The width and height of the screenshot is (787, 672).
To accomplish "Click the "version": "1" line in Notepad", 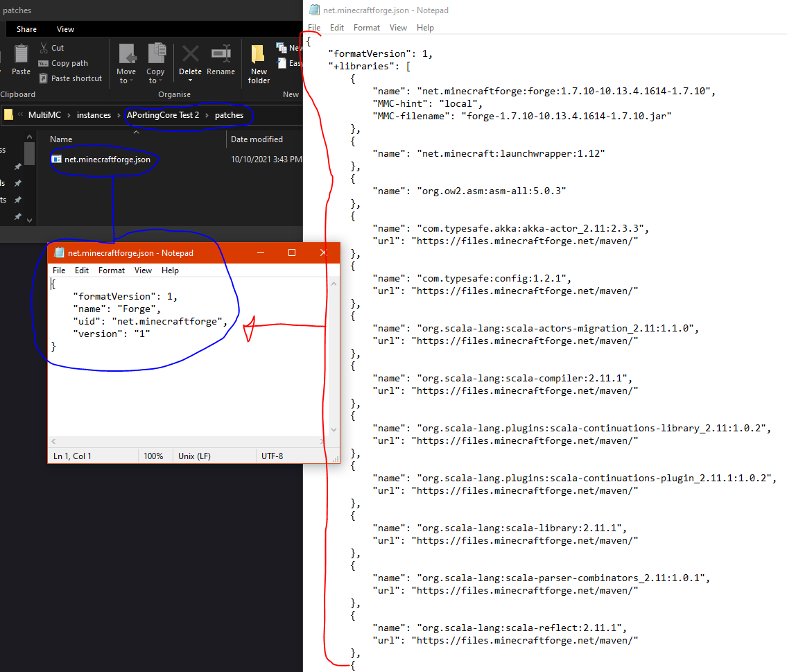I will (x=112, y=334).
